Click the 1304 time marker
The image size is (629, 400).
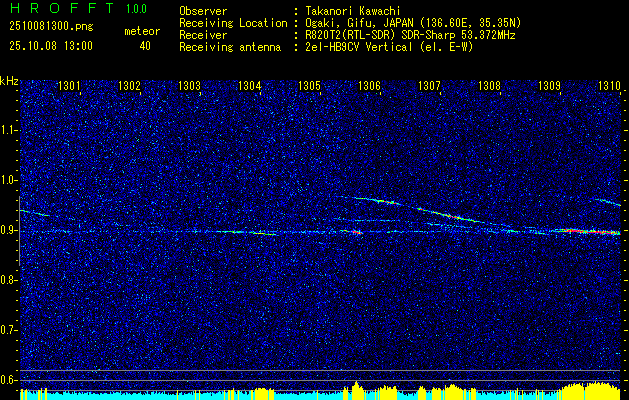click(250, 85)
